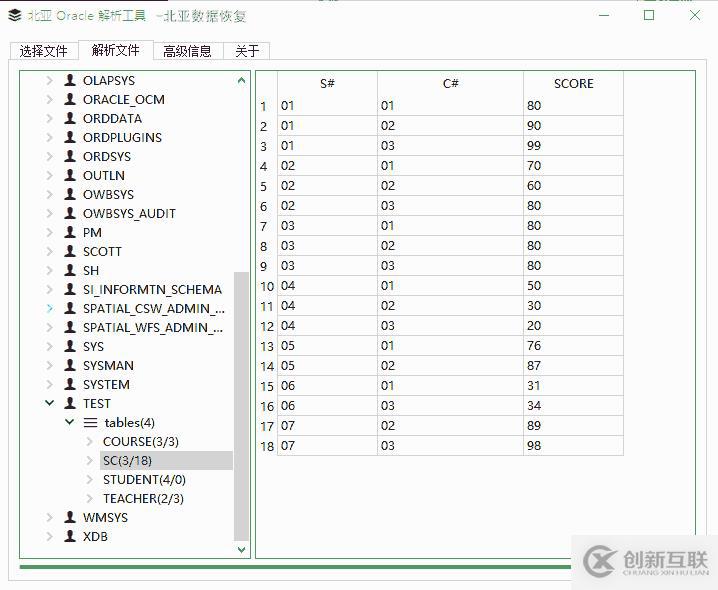718x590 pixels.
Task: Click the user icon beside ORDPLUGINS
Action: [x=70, y=137]
